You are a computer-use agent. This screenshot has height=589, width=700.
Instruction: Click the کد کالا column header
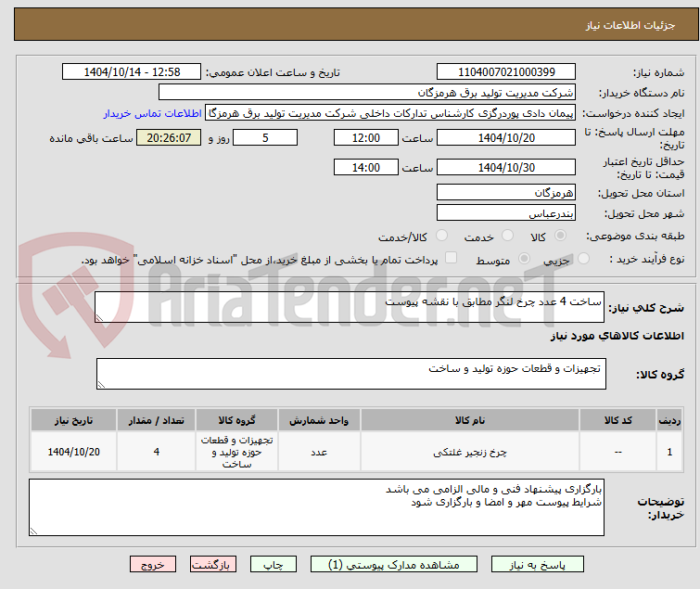click(617, 420)
